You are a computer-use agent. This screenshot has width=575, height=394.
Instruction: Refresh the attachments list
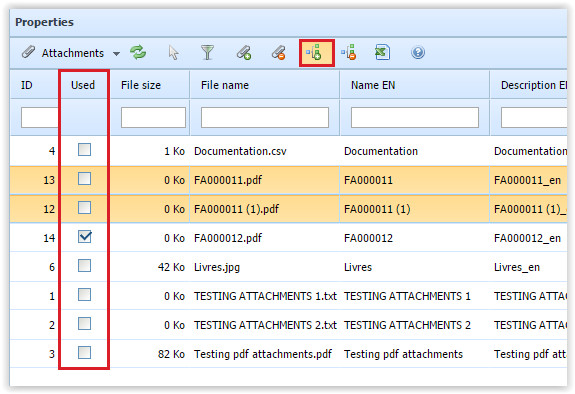(x=138, y=52)
